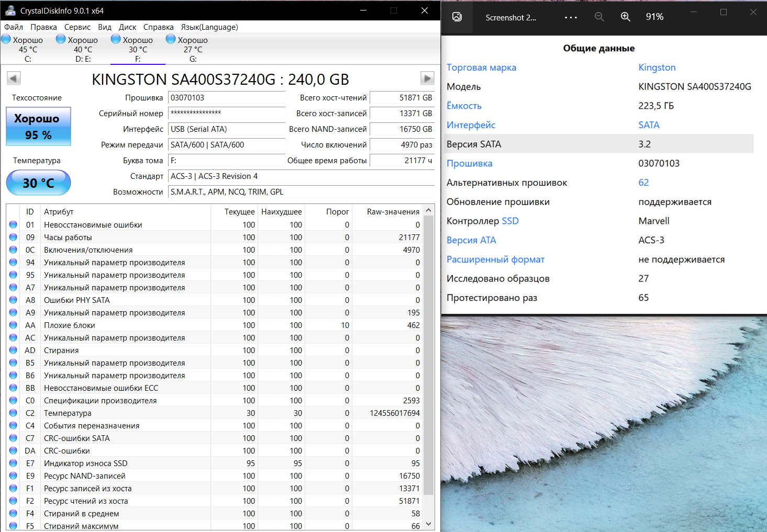Click the CrystalDiskInfo app icon in title bar

click(10, 10)
